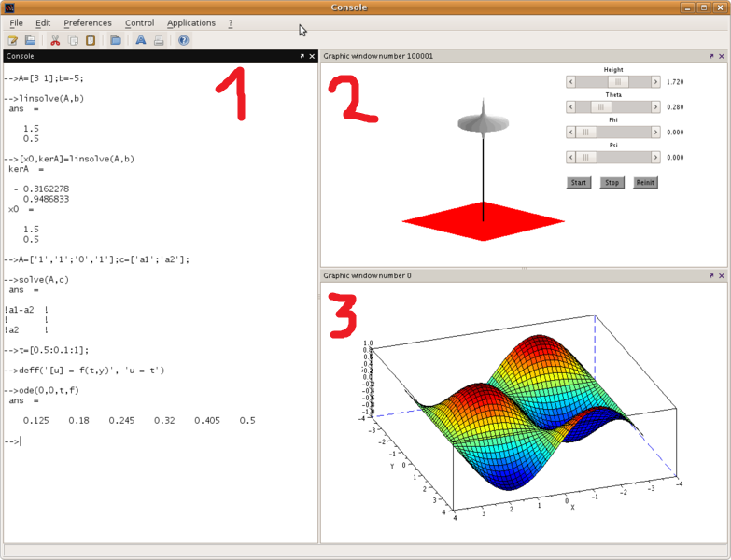This screenshot has width=731, height=560.
Task: Open the Applications menu
Action: 191,22
